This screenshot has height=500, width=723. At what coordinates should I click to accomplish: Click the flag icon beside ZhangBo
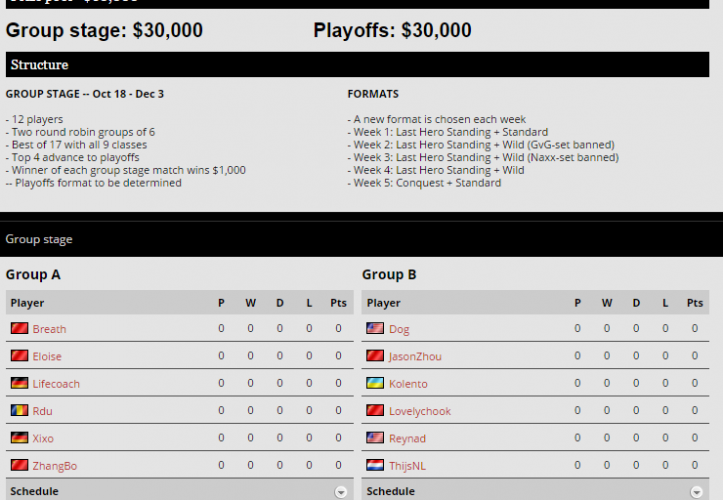point(19,466)
